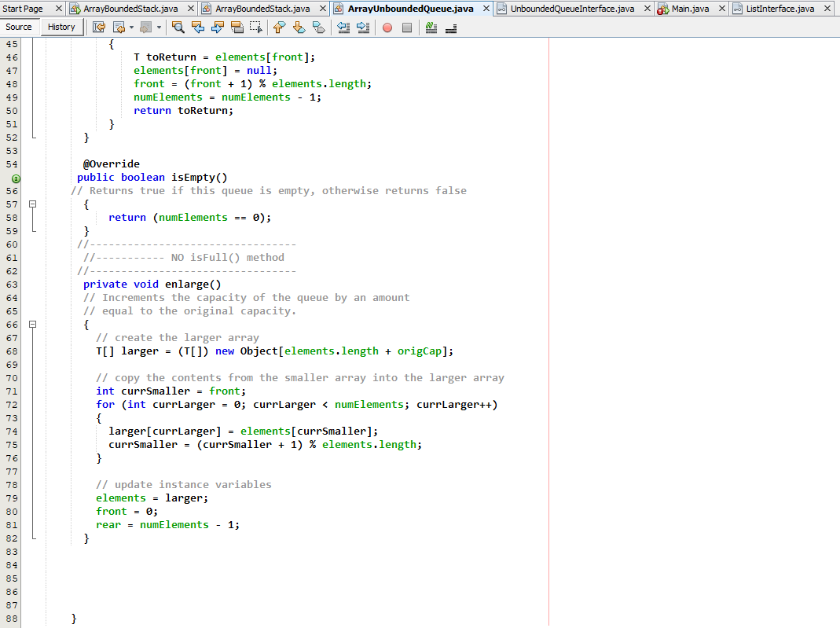Screen dimensions: 840x628
Task: Click the Uncomment lines icon
Action: tap(451, 28)
